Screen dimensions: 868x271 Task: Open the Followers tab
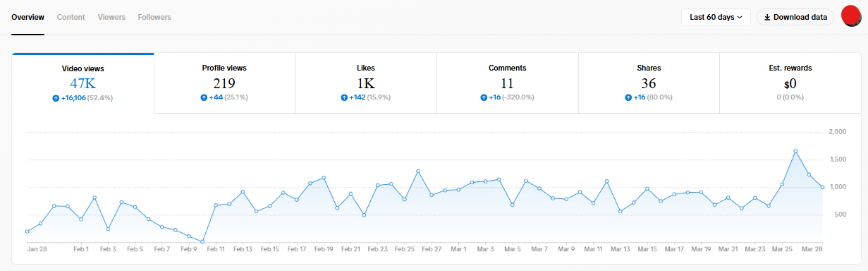pos(154,17)
